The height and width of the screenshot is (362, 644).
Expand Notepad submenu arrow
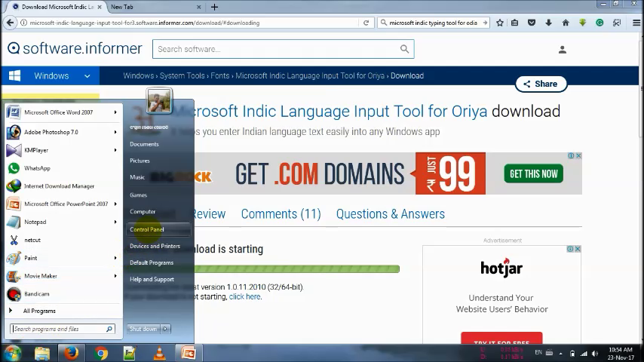pyautogui.click(x=115, y=222)
